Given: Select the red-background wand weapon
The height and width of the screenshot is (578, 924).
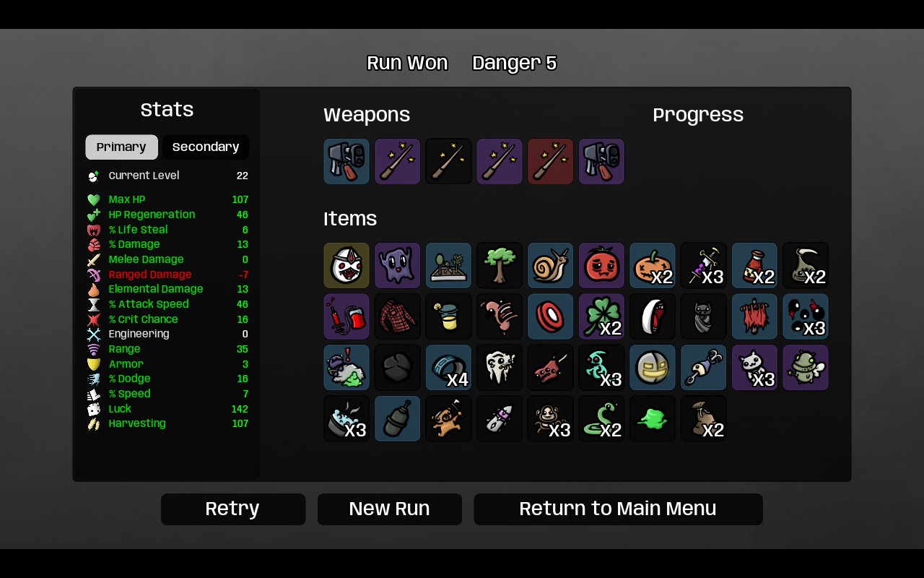Looking at the screenshot, I should tap(551, 161).
